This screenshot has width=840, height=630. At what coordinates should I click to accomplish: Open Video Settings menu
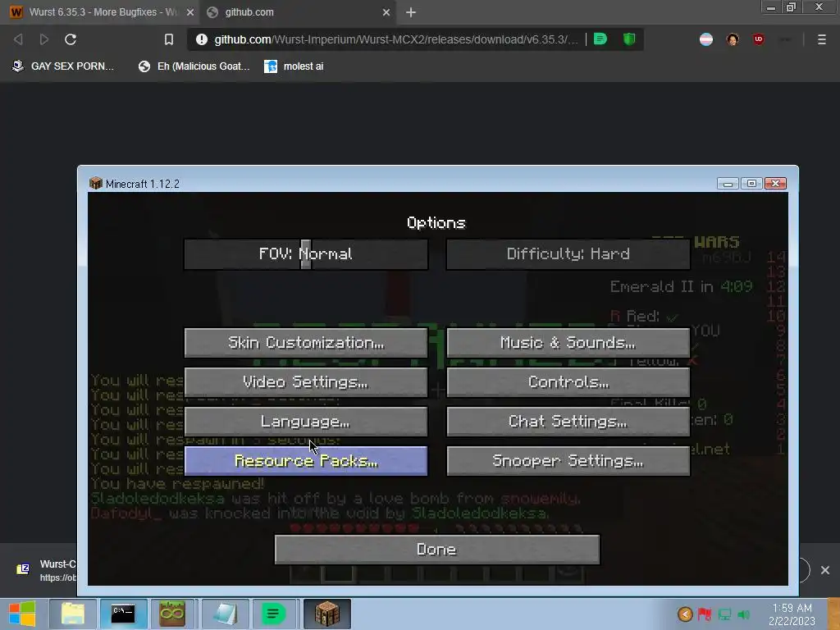point(306,382)
